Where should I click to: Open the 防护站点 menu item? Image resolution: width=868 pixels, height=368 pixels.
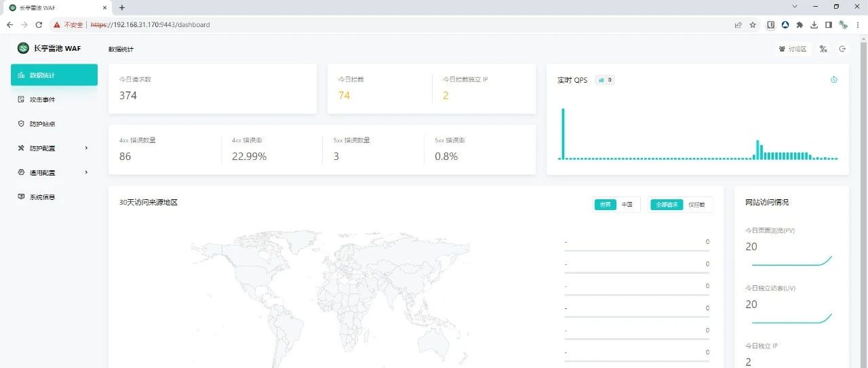pos(54,124)
